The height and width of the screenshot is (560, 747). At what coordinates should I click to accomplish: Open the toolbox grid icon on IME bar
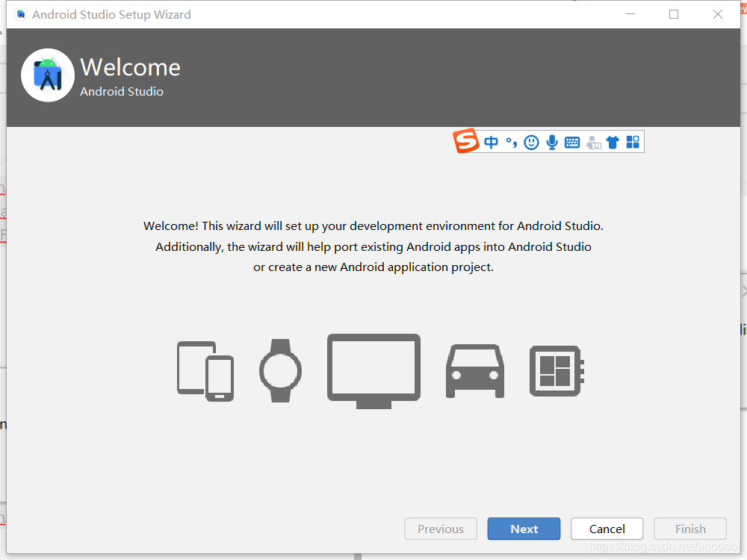633,142
